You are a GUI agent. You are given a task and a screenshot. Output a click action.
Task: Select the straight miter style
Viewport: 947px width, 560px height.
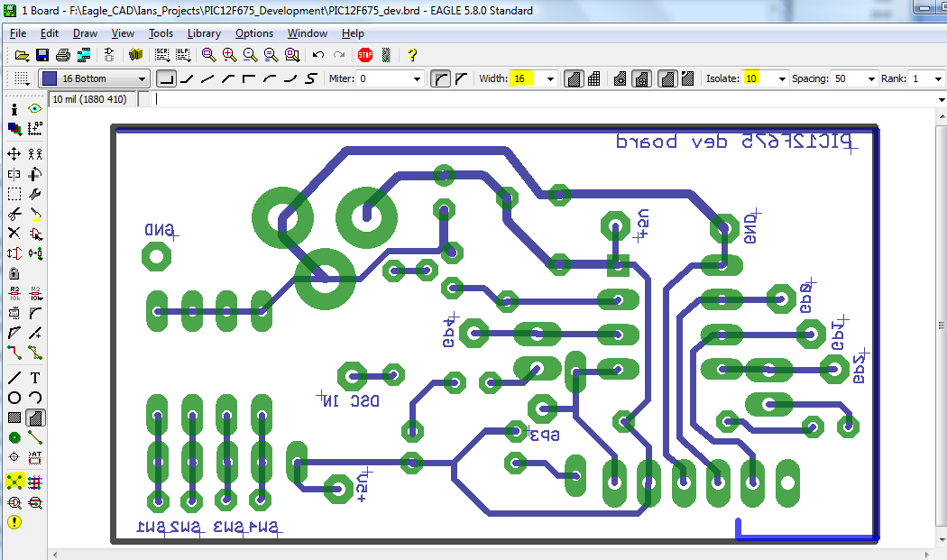pos(462,78)
